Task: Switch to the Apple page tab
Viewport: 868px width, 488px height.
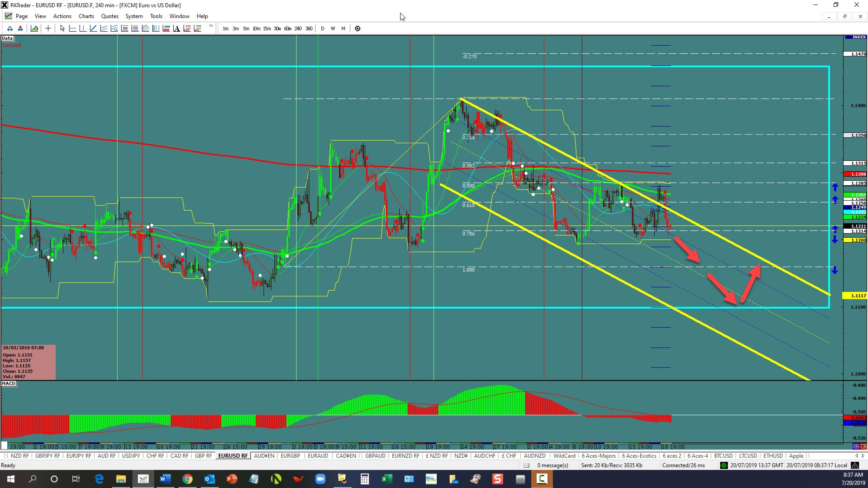Action: tap(797, 456)
